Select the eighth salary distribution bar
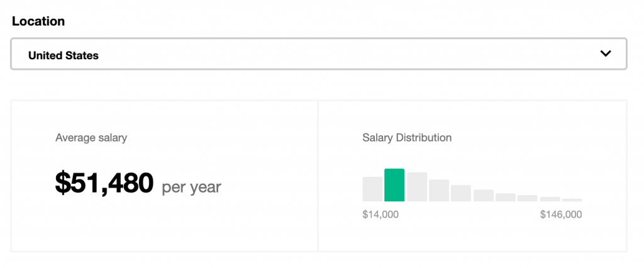The height and width of the screenshot is (268, 644). (x=528, y=198)
